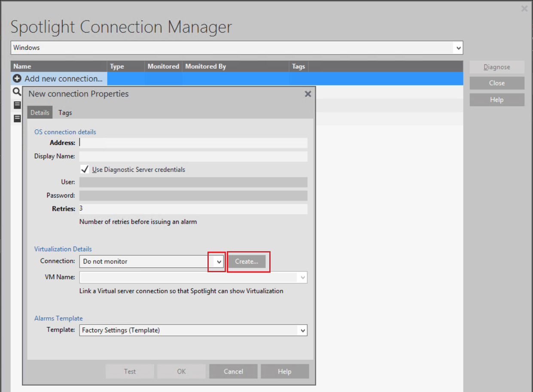
Task: Click the User input field
Action: (193, 182)
